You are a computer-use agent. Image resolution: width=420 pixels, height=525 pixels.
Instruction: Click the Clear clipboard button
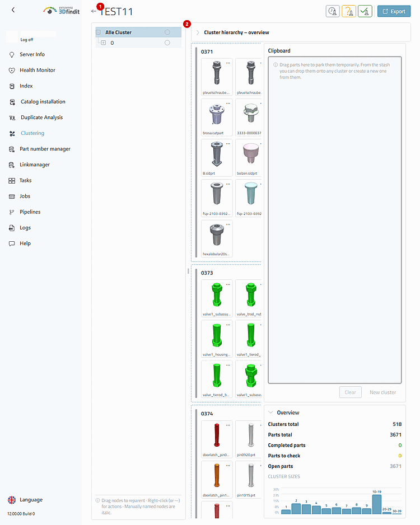point(351,392)
